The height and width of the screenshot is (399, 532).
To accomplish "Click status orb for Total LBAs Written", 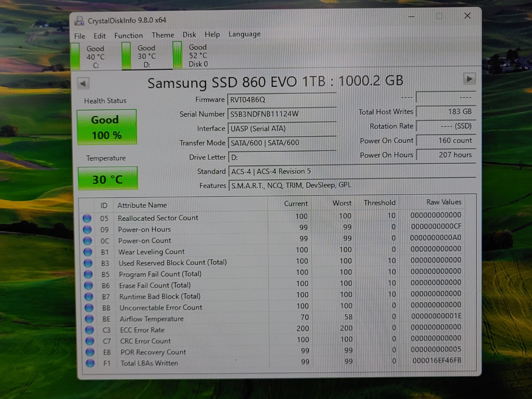I will (x=90, y=363).
